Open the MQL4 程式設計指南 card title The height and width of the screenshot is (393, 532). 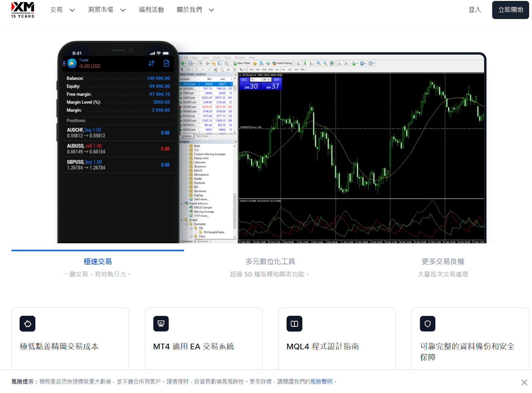tap(323, 346)
